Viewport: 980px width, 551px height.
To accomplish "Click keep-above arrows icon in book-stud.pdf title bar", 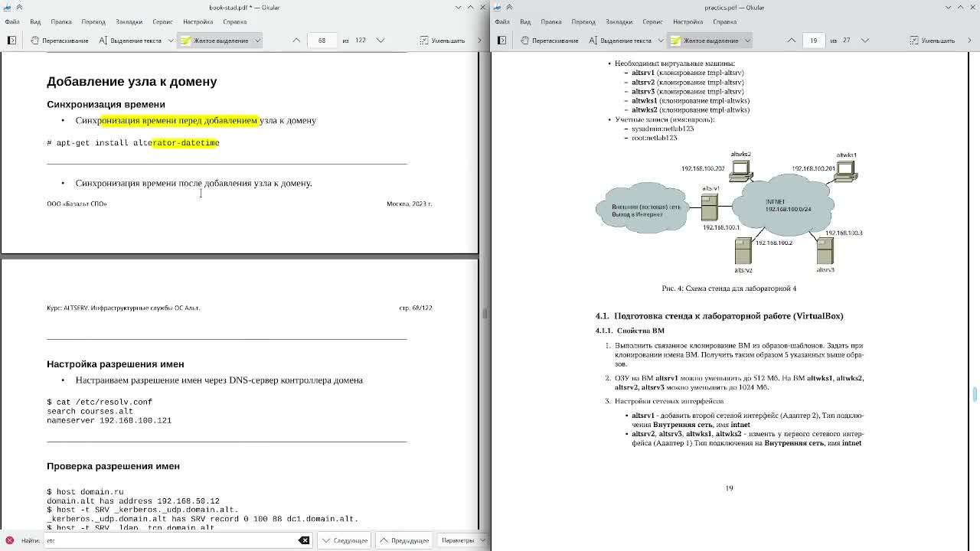I will pos(19,7).
